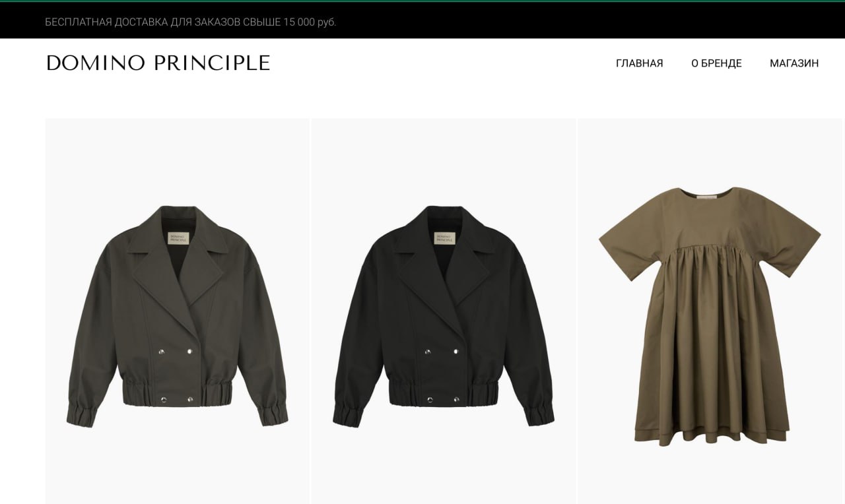View the khaki gathered dress product

pos(710,311)
